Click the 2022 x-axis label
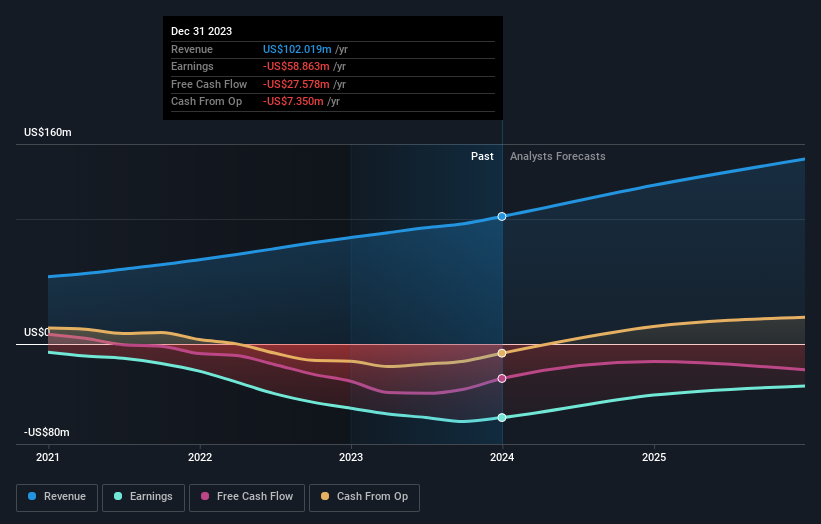This screenshot has height=524, width=821. 200,457
